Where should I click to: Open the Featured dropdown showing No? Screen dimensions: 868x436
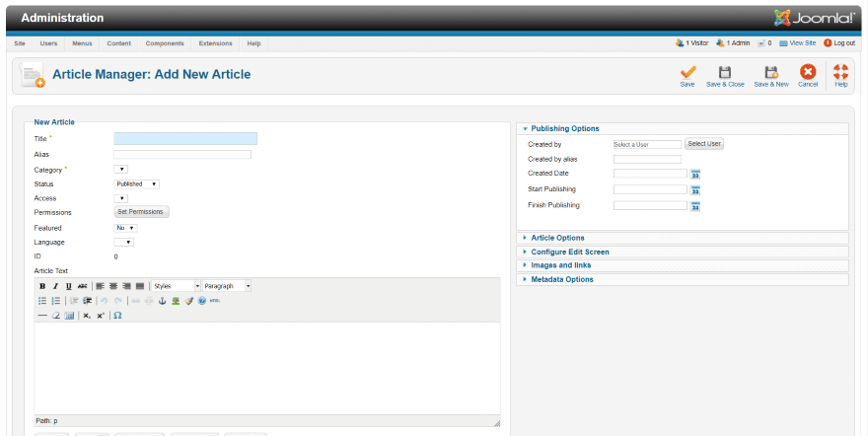125,228
